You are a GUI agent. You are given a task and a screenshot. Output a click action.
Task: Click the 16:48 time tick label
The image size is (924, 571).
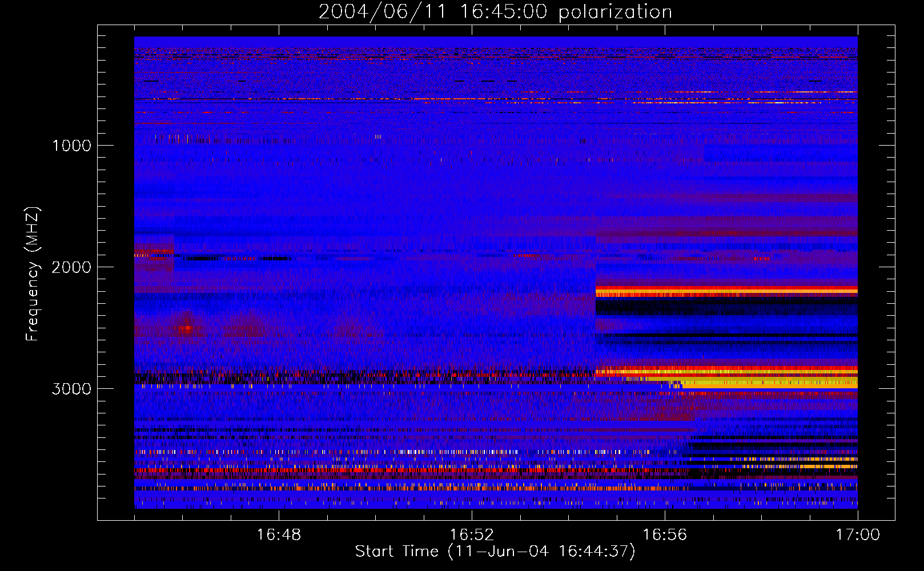279,535
